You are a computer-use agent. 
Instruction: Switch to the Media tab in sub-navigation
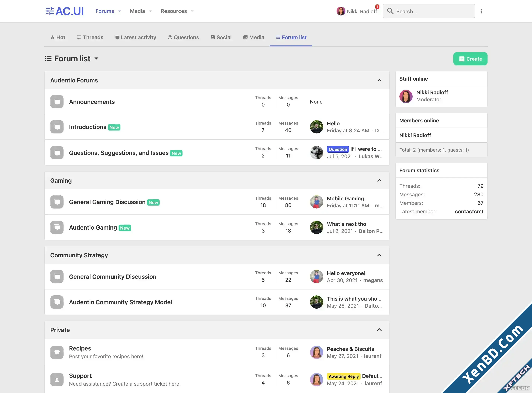(253, 37)
